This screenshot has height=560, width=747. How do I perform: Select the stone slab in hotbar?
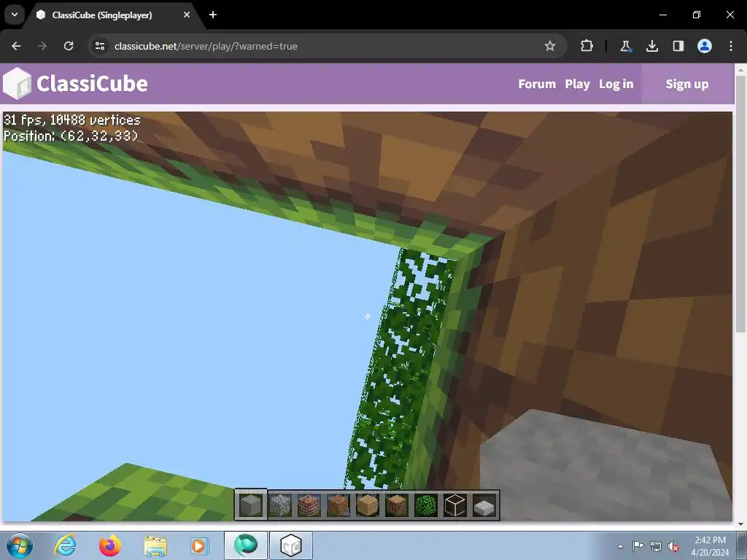click(484, 505)
